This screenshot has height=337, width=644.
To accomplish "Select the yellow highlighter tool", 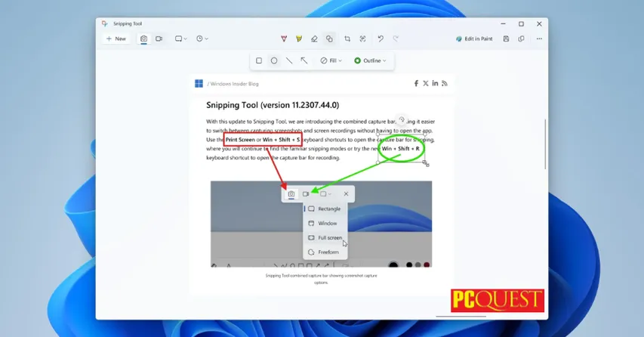I will (299, 39).
